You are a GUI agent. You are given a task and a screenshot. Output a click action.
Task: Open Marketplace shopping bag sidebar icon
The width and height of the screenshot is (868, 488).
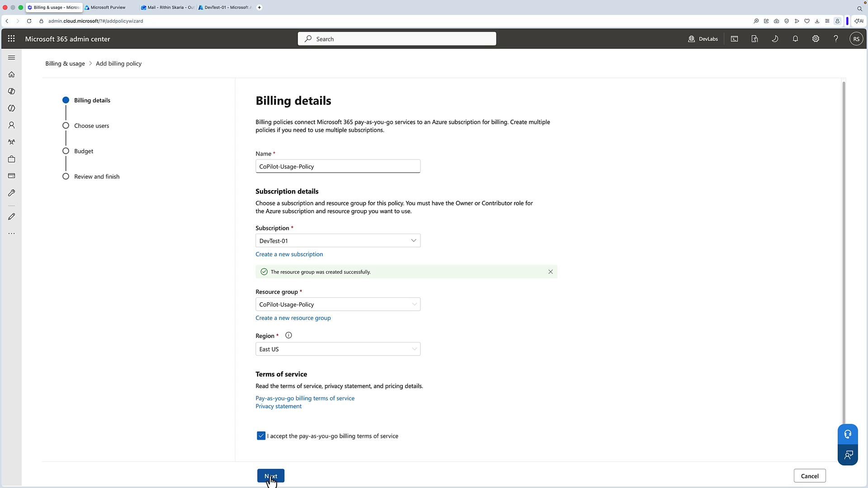coord(12,159)
